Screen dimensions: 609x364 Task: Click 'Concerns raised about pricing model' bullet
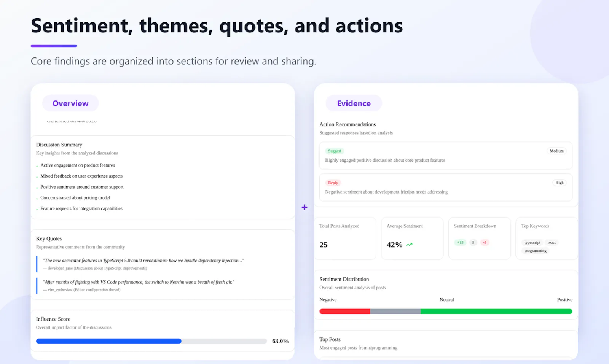pos(75,198)
